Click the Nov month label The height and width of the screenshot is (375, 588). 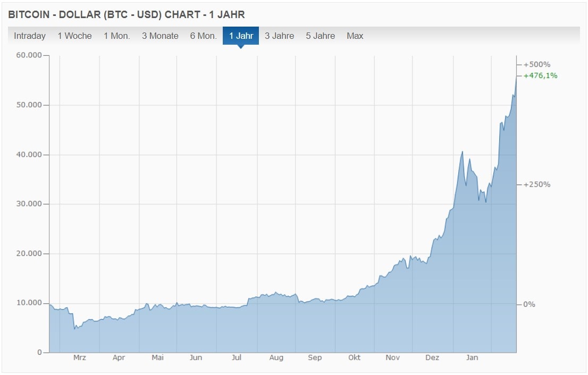(x=393, y=358)
